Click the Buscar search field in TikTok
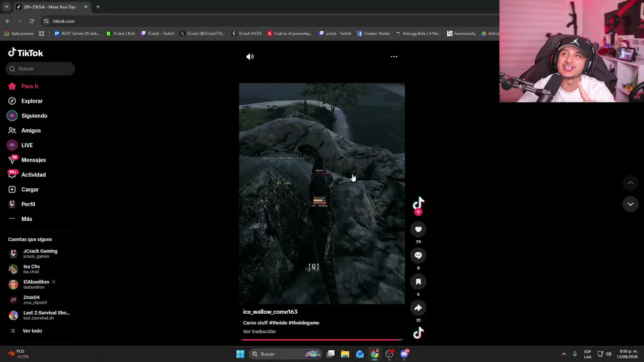Image resolution: width=644 pixels, height=362 pixels. (x=40, y=69)
